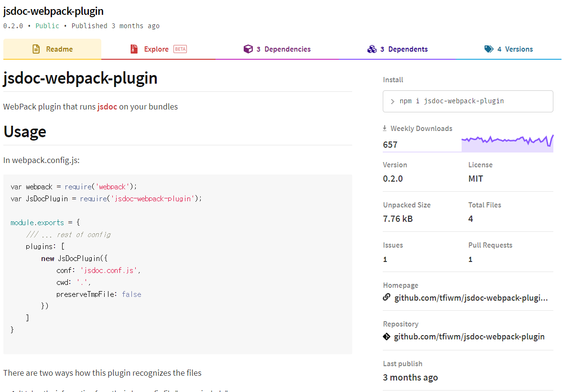The image size is (572, 392).
Task: Select the weekly downloads count 657
Action: [x=390, y=145]
